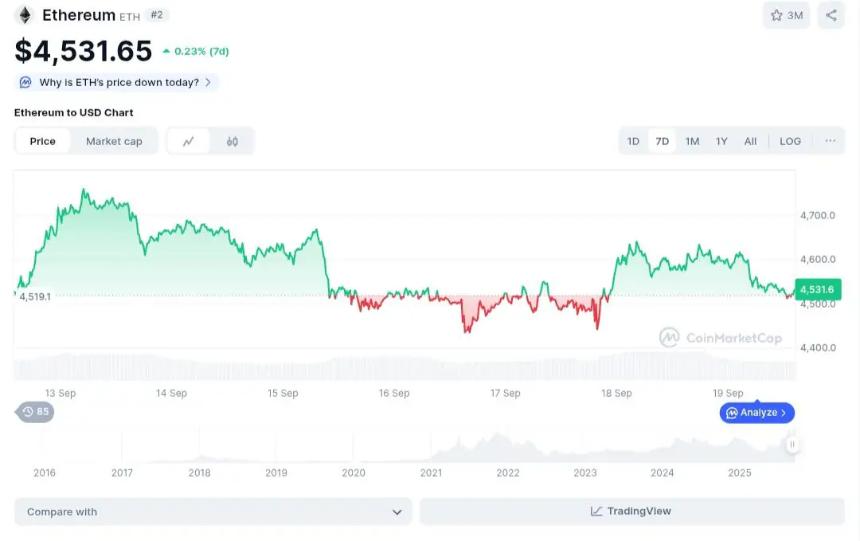Screen dimensions: 860x541
Task: Click the Ethereum diamond logo icon
Action: 24,15
